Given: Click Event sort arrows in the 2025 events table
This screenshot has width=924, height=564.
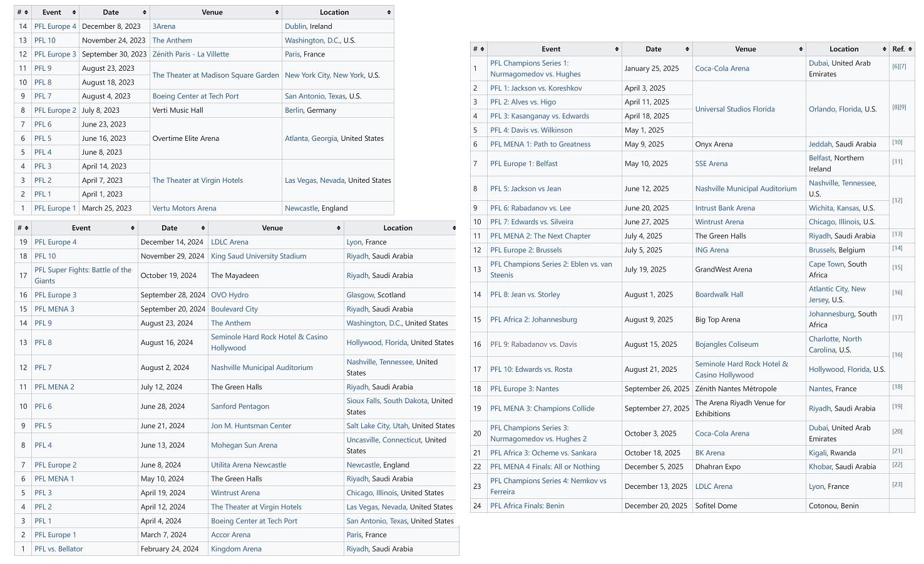Looking at the screenshot, I should tap(617, 49).
